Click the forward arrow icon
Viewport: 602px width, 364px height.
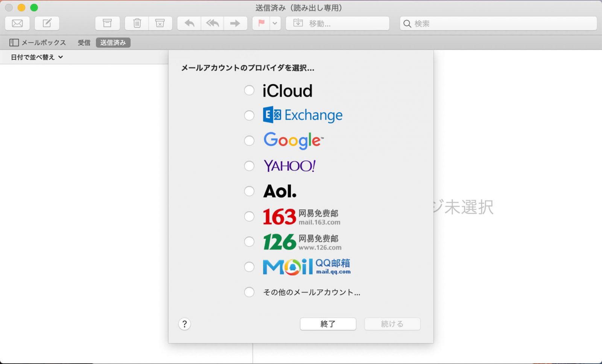pyautogui.click(x=235, y=23)
